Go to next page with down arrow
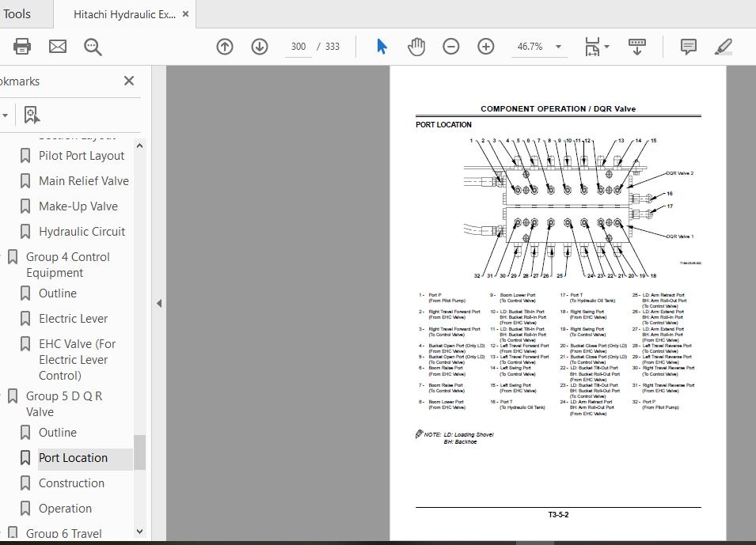Viewport: 756px width, 545px height. tap(260, 47)
